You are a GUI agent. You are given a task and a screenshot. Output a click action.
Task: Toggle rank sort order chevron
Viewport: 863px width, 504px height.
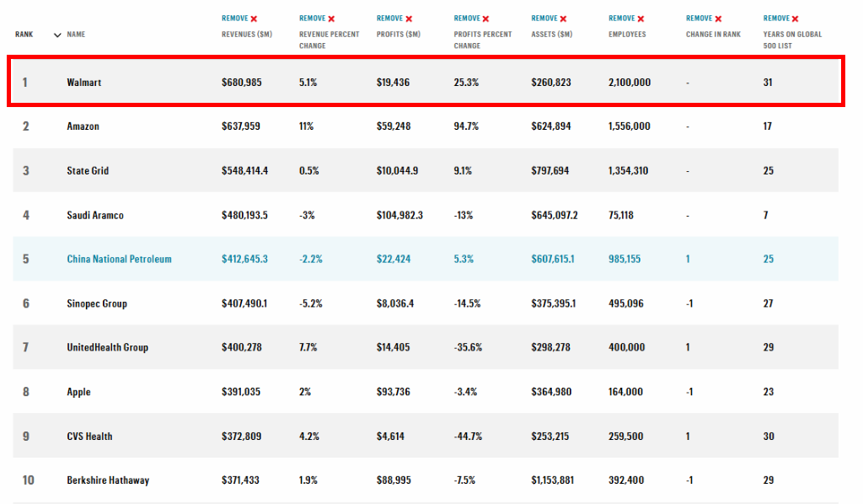tap(57, 35)
